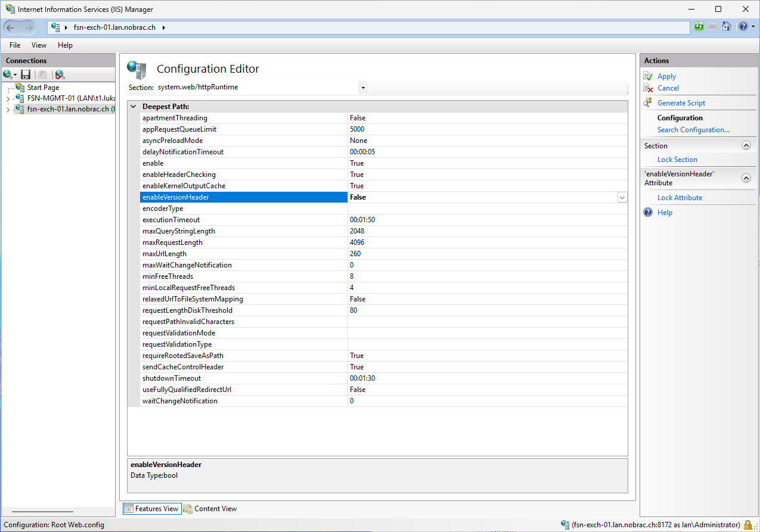The image size is (760, 532).
Task: Collapse the Deepest Path group
Action: pyautogui.click(x=134, y=107)
